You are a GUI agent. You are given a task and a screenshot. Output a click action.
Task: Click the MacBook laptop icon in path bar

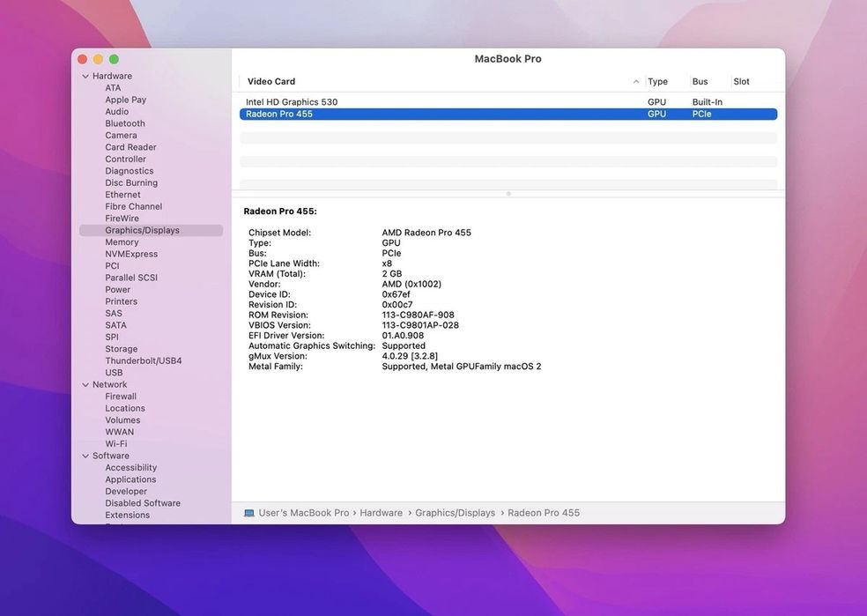coord(249,513)
